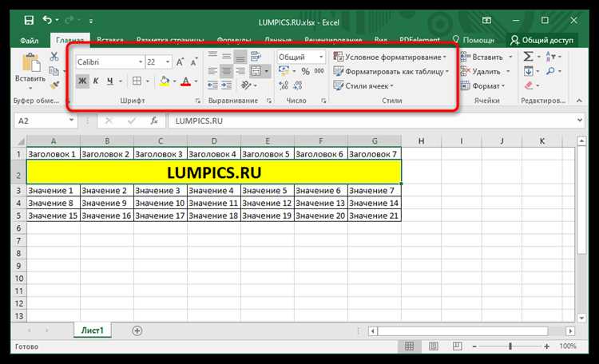The width and height of the screenshot is (599, 364).
Task: Click the Cut scissors icon
Action: point(54,57)
